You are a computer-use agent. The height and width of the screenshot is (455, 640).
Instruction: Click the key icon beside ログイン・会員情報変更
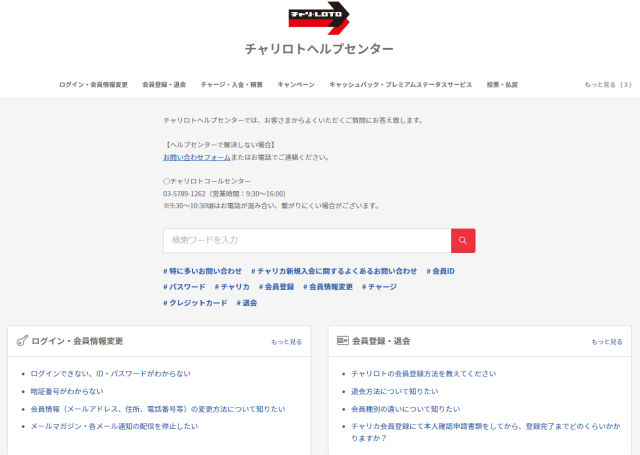tap(22, 341)
